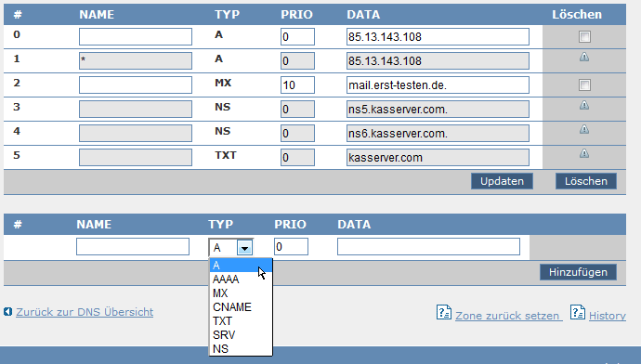
Task: Focus the empty DATA field of new record form
Action: pyautogui.click(x=428, y=247)
